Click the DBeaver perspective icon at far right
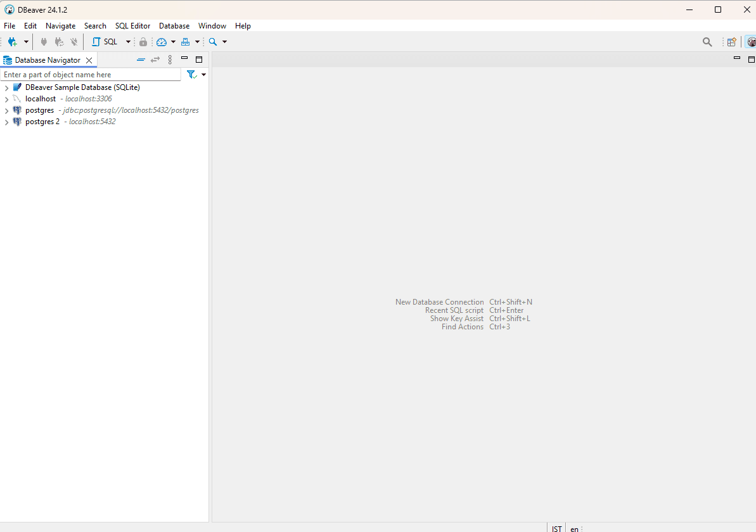Image resolution: width=756 pixels, height=532 pixels. [x=751, y=42]
